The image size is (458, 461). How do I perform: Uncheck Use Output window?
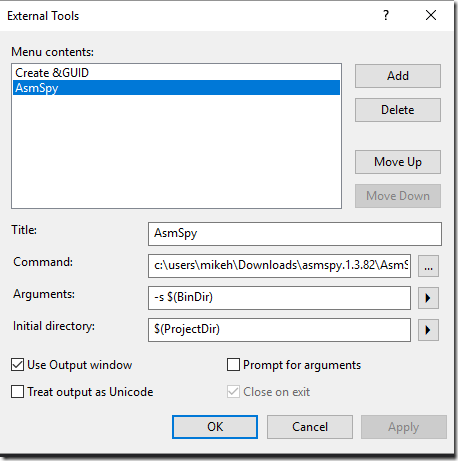(x=17, y=365)
